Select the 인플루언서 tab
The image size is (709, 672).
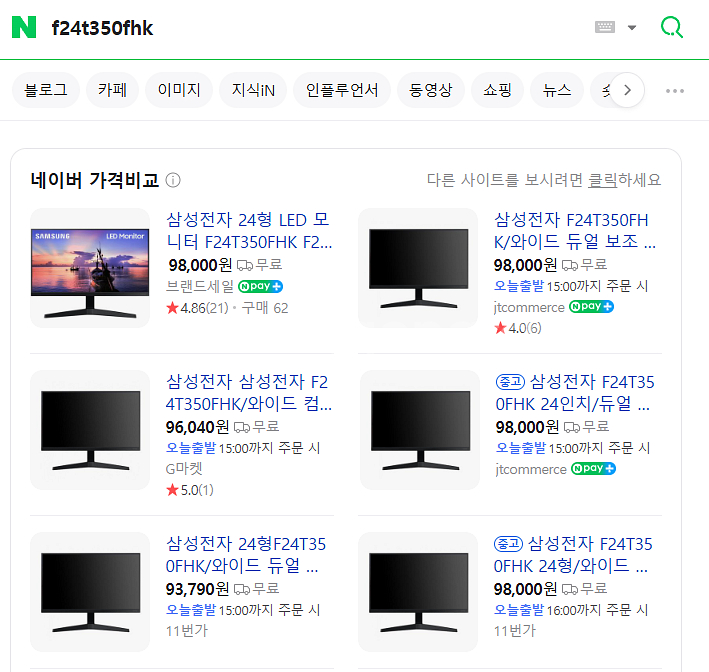click(x=342, y=90)
